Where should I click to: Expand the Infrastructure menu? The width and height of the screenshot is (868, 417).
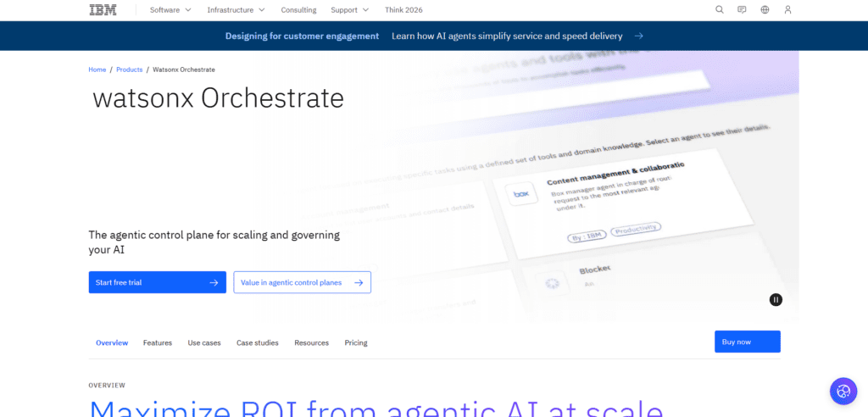(236, 10)
